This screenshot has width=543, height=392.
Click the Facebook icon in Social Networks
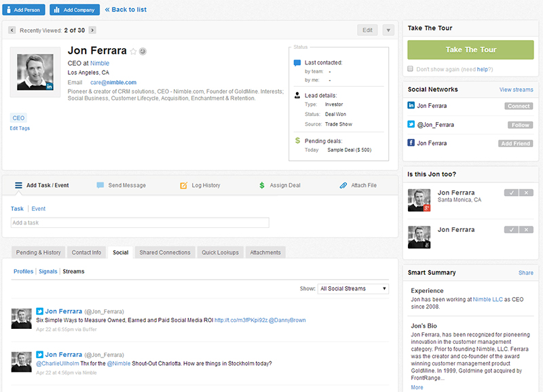coord(411,143)
